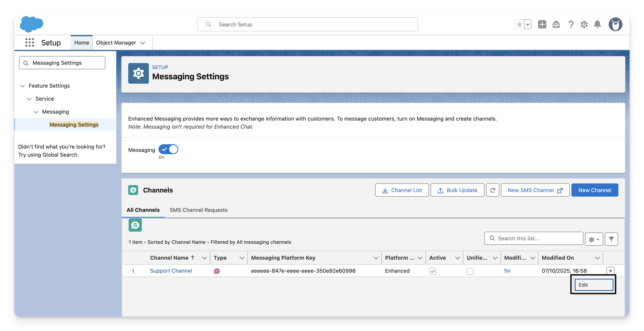Open the Notifications bell
Image resolution: width=644 pixels, height=331 pixels.
click(597, 25)
